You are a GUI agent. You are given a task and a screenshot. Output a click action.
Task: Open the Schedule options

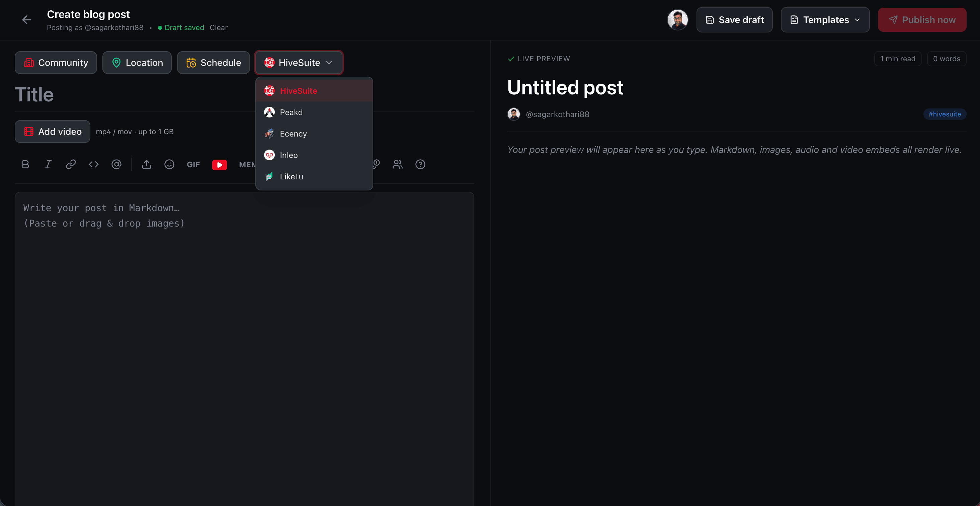(x=214, y=63)
